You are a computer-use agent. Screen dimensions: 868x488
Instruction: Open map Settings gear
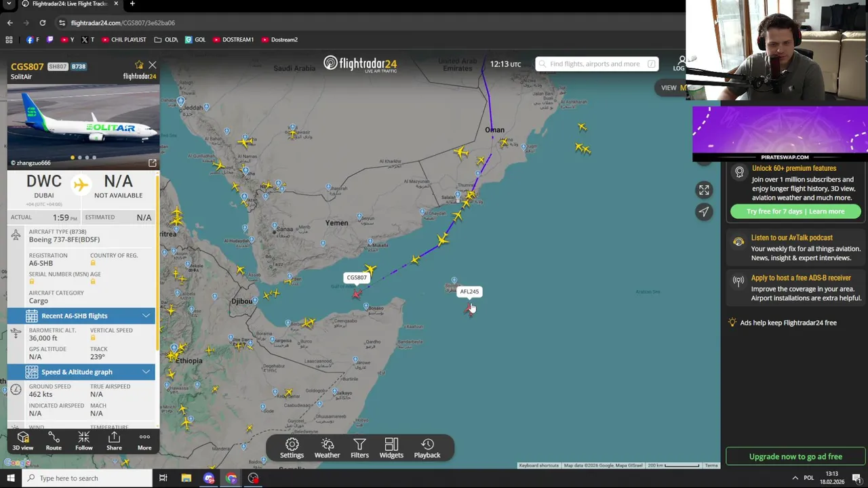292,448
